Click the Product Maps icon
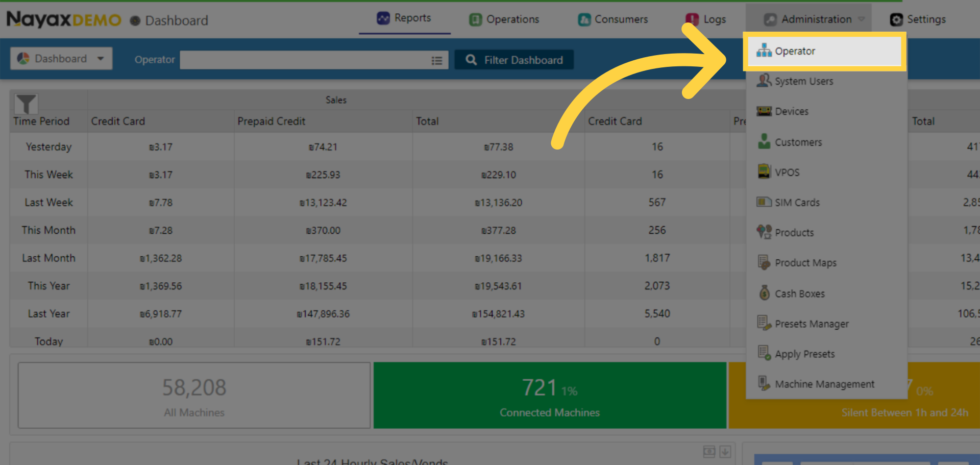This screenshot has height=465, width=980. (764, 262)
